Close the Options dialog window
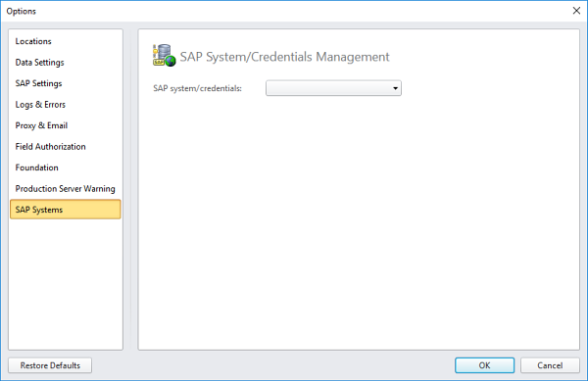 576,11
